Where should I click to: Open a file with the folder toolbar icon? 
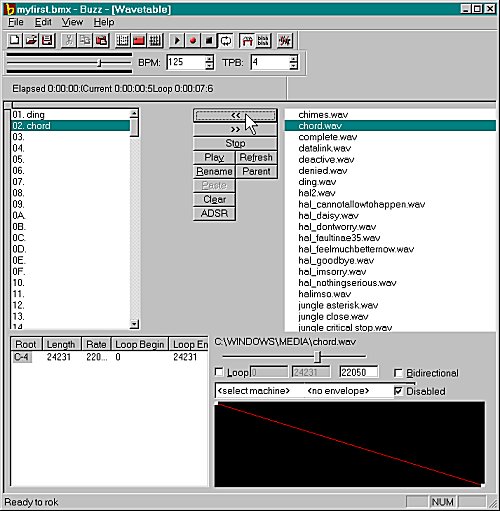point(31,41)
